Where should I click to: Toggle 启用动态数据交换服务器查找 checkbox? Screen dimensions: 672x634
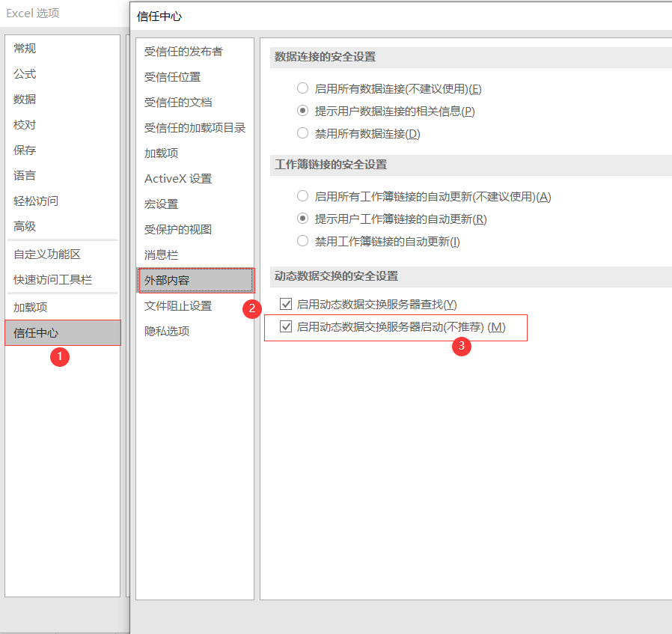click(x=286, y=304)
